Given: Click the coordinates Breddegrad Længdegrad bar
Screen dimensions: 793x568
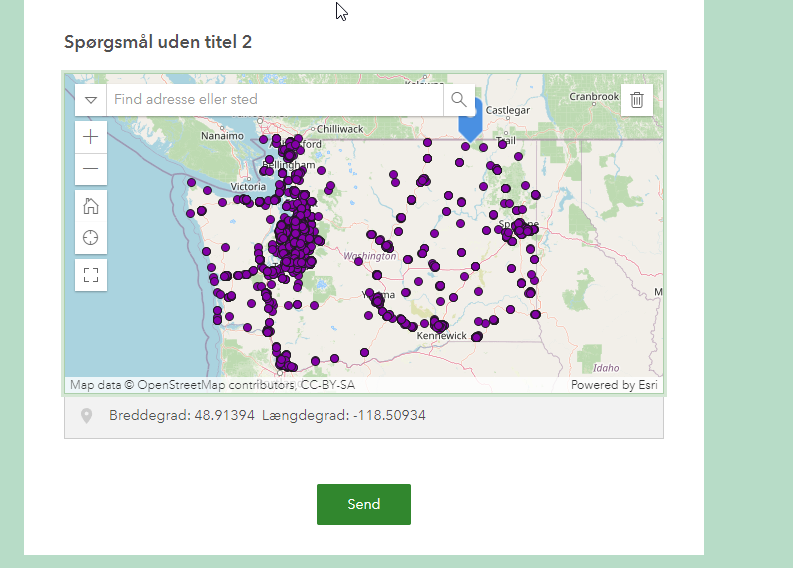Looking at the screenshot, I should pos(364,417).
